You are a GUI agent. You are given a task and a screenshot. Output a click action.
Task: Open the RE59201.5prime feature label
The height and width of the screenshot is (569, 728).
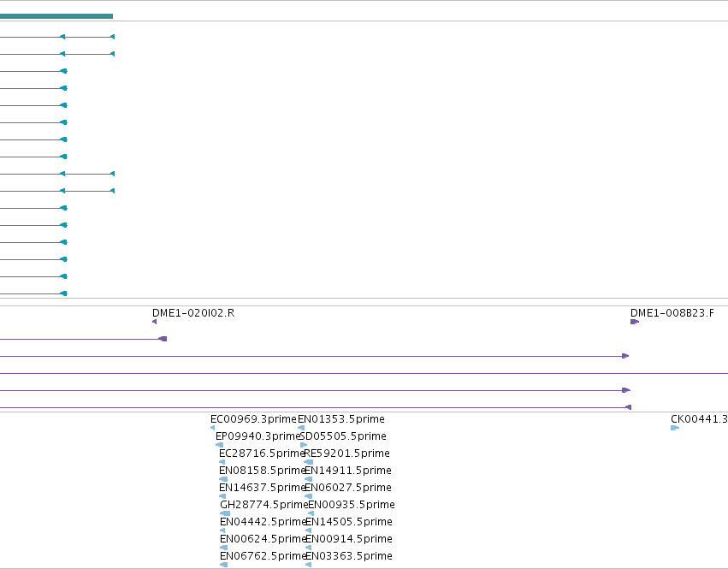pos(346,453)
